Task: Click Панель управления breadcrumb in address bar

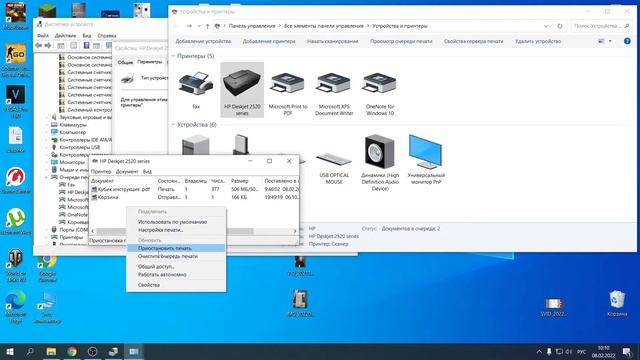Action: pyautogui.click(x=252, y=26)
